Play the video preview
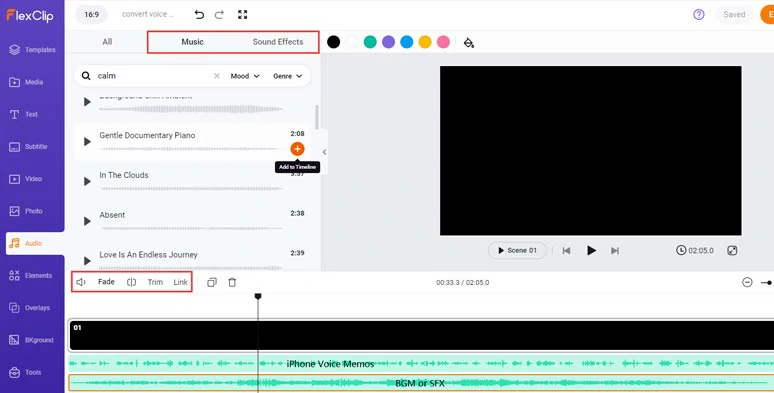 coord(591,250)
